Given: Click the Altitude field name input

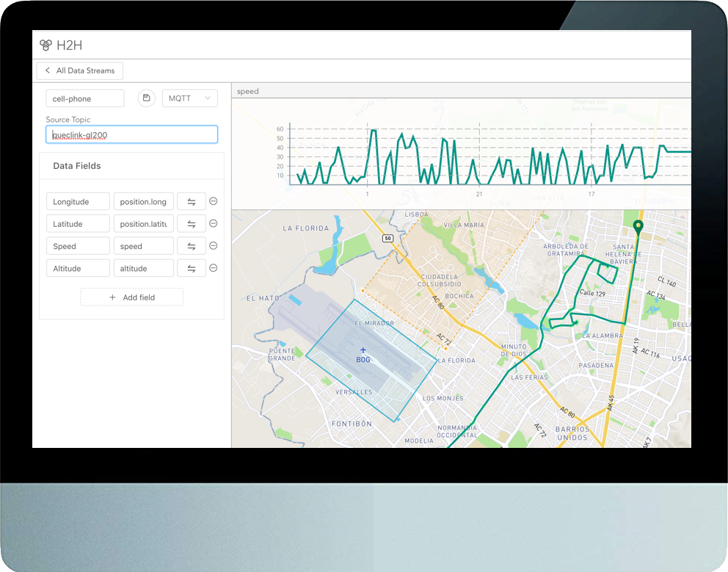Looking at the screenshot, I should point(78,269).
